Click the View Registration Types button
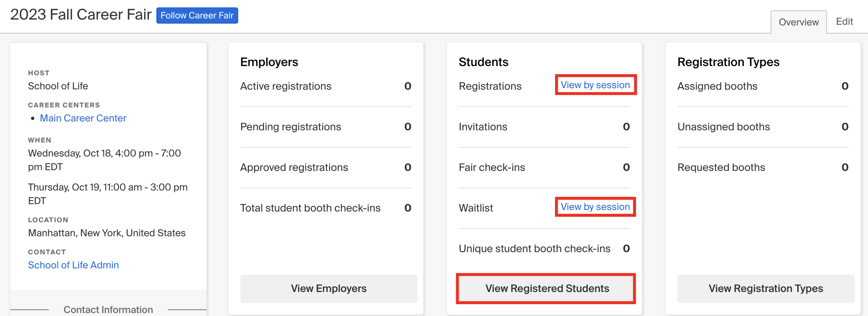The width and height of the screenshot is (868, 316). tap(765, 288)
